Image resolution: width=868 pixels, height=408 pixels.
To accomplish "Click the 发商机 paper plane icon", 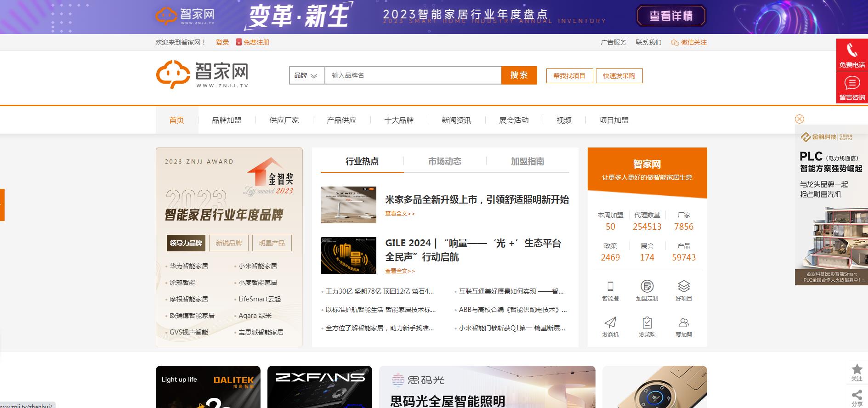I will (x=610, y=323).
